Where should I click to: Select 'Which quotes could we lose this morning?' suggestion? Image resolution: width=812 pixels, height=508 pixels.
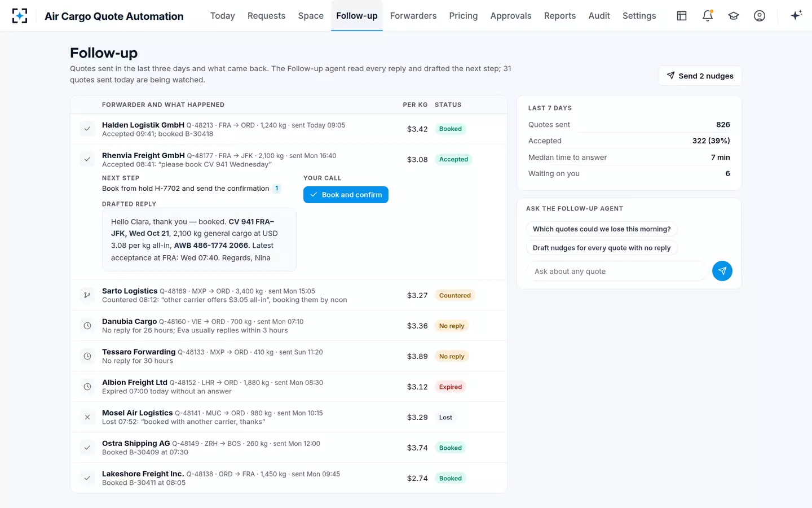[602, 229]
